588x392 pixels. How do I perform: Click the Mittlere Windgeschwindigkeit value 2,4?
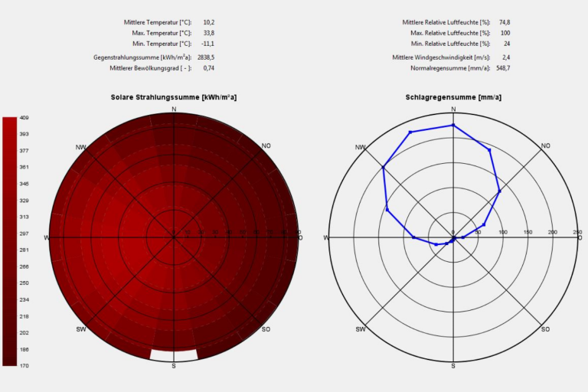pos(506,57)
